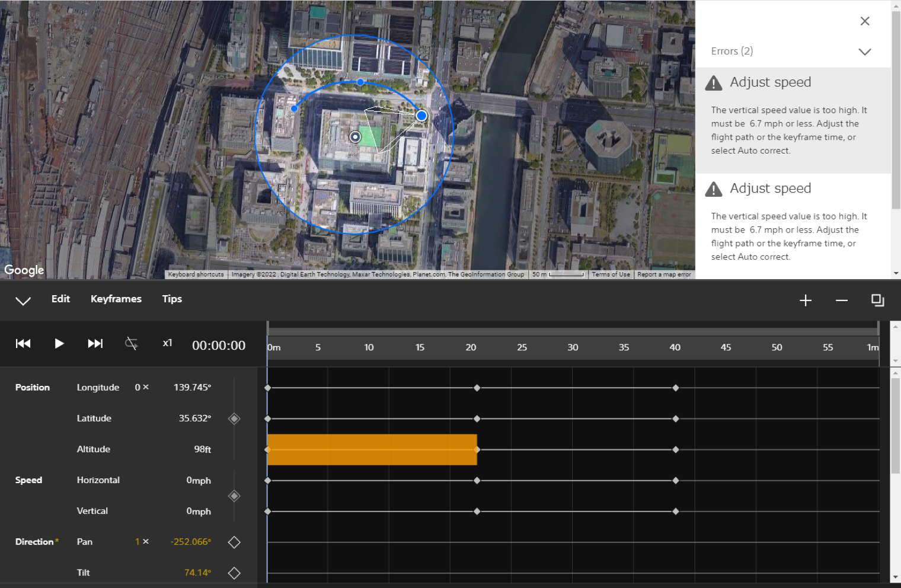Maximize the timeline panel
The height and width of the screenshot is (588, 901).
pyautogui.click(x=878, y=301)
